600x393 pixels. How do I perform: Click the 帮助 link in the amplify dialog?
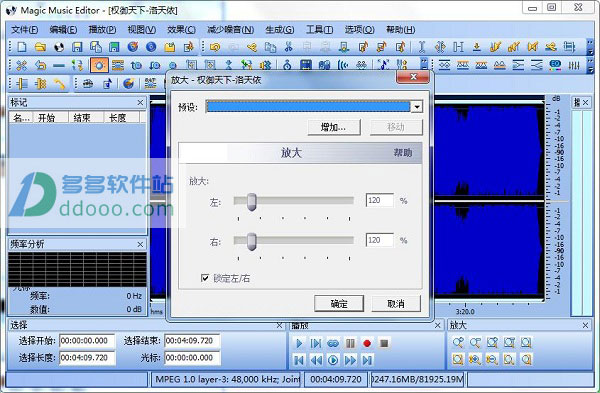pos(403,153)
